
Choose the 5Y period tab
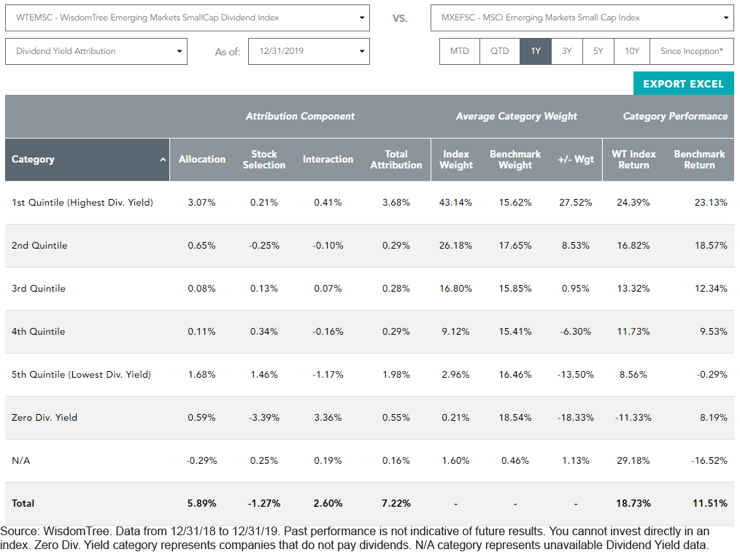click(x=598, y=51)
